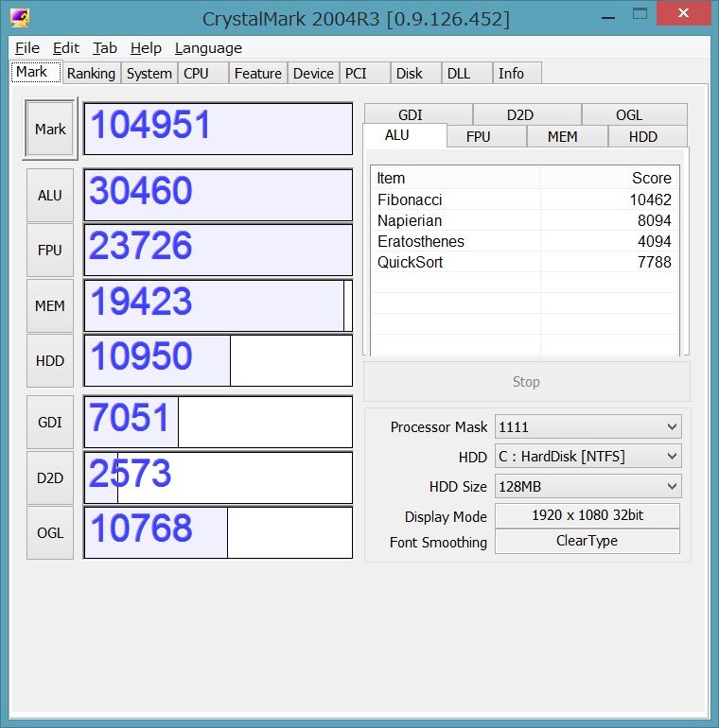Select the Eratosthenes row
This screenshot has width=719, height=728.
click(x=524, y=241)
